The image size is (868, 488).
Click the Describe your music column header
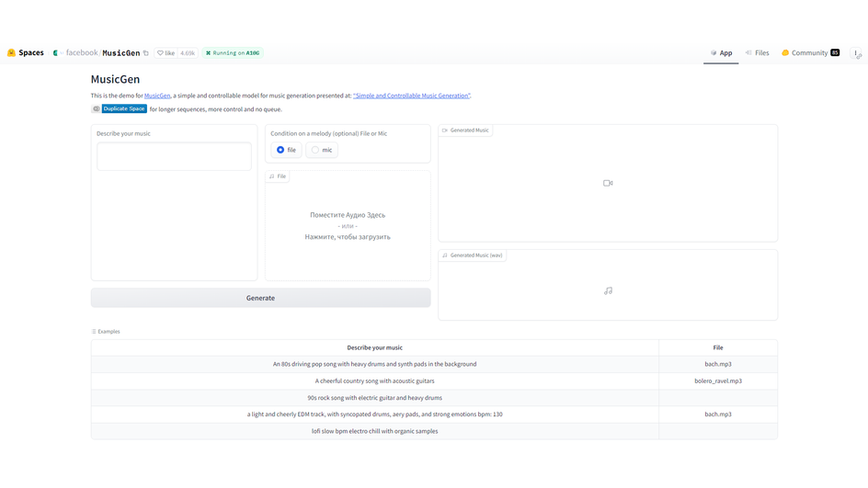(375, 347)
